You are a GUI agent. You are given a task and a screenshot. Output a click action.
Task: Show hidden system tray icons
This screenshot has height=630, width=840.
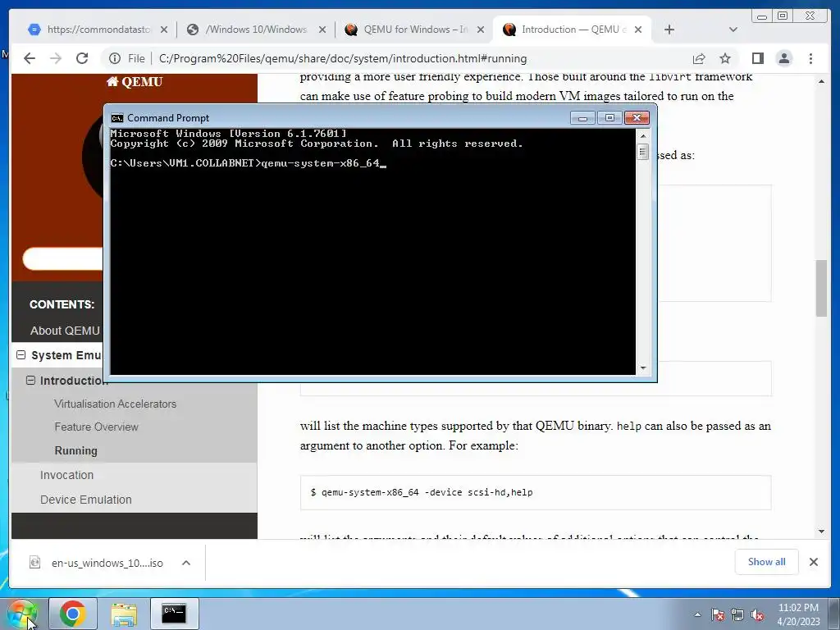697,614
